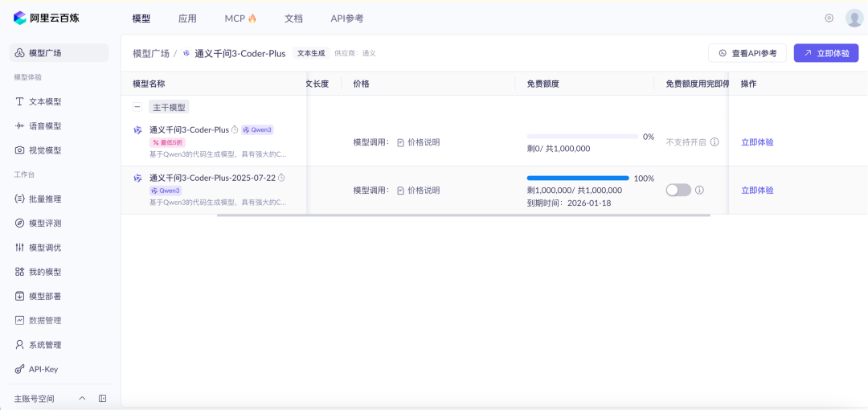Click the clock icon beside 通义千问3-Coder-Plus
The image size is (868, 410).
tap(234, 129)
